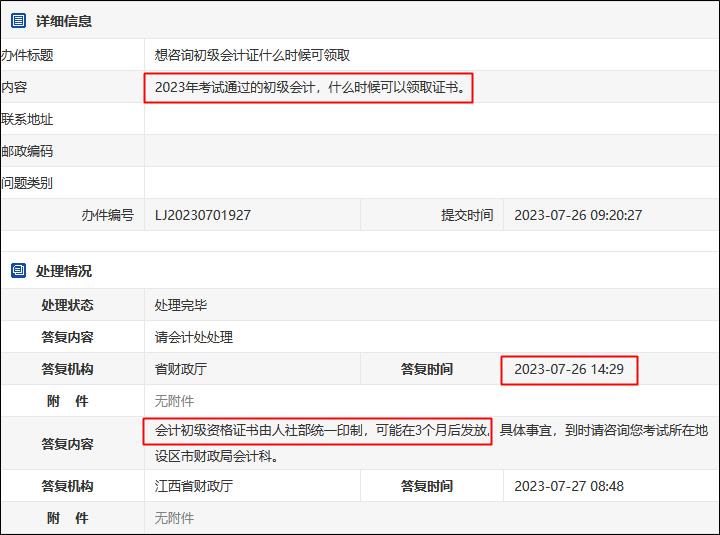Click the reply time 2023-07-27 08:48
The width and height of the screenshot is (720, 535).
pyautogui.click(x=569, y=486)
